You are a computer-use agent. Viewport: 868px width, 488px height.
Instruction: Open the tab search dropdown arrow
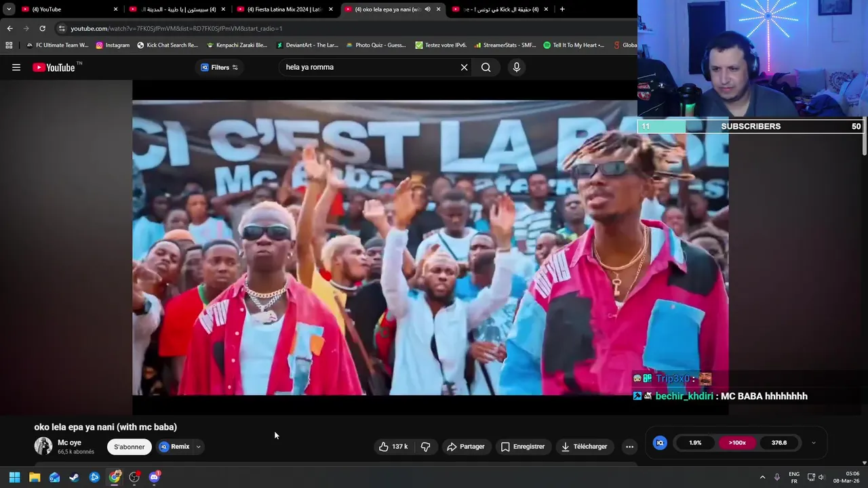pos(9,9)
